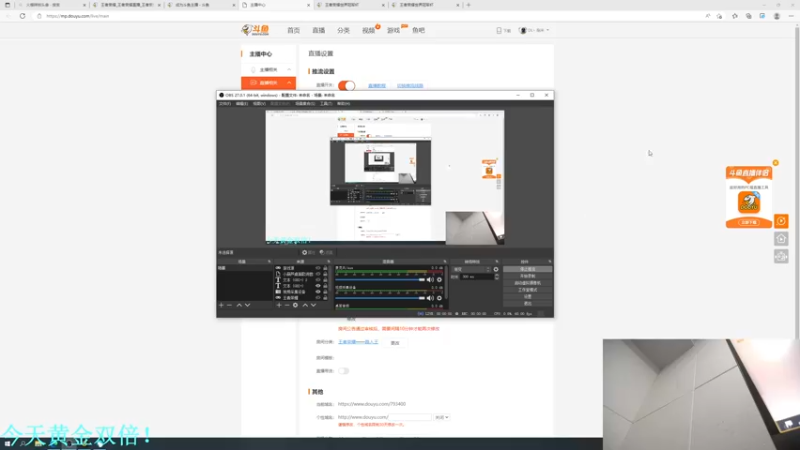The image size is (800, 450).
Task: Lock the 王者荣耀 source row
Action: pos(325,298)
